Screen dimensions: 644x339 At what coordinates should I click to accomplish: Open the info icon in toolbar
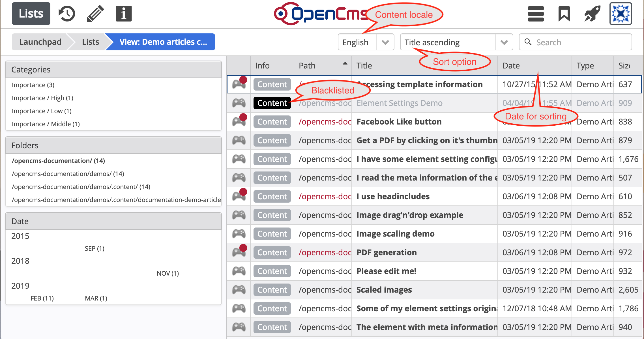click(x=124, y=14)
